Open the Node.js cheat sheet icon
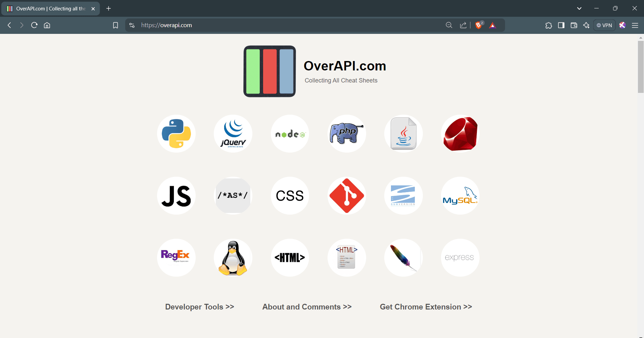644x338 pixels. pyautogui.click(x=290, y=133)
